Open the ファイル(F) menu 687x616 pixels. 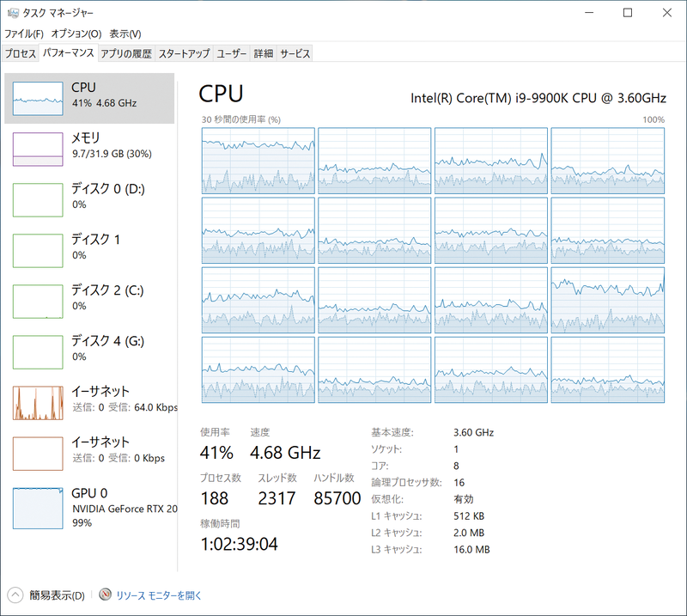(x=24, y=34)
